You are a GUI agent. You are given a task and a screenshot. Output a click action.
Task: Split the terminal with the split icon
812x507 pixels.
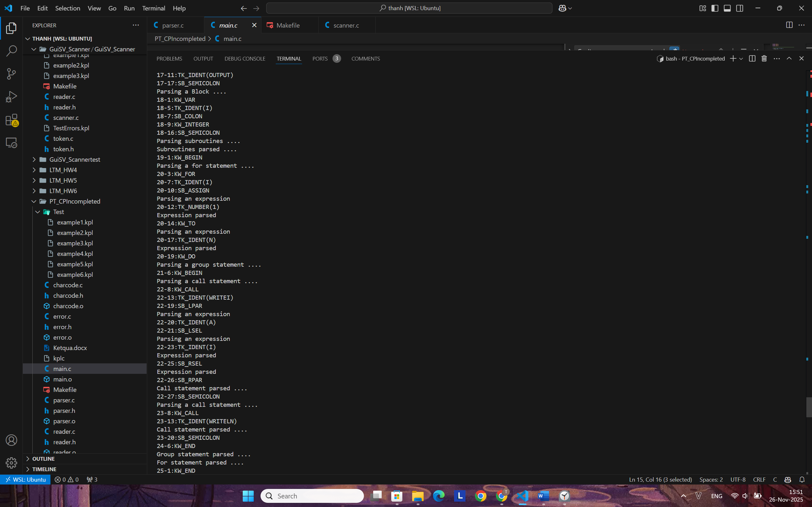click(x=752, y=58)
